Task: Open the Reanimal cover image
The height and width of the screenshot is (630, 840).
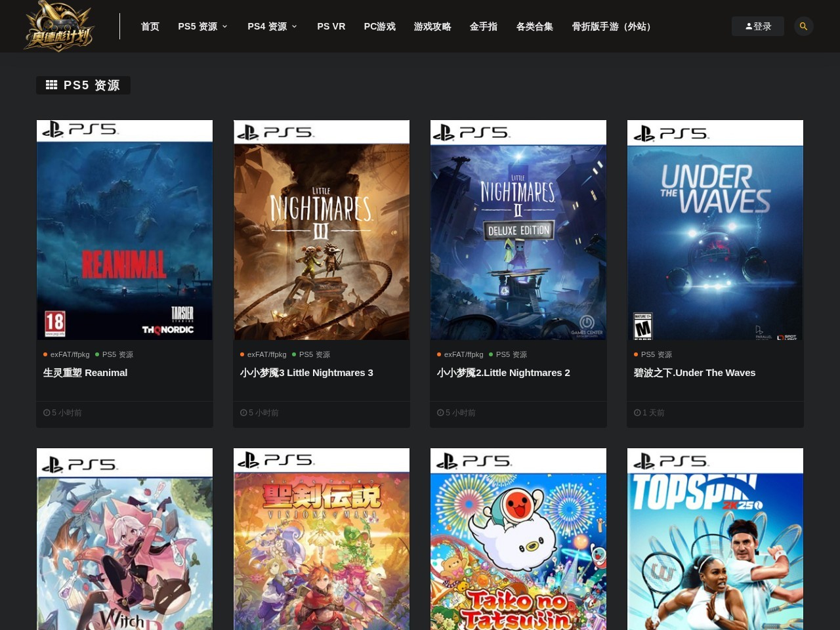Action: [x=125, y=230]
